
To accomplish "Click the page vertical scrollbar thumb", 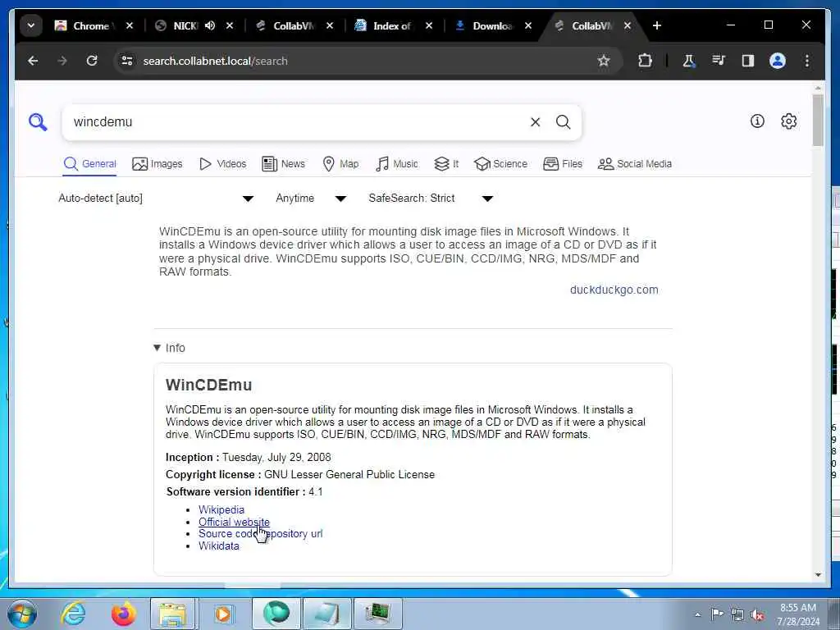I will pos(818,121).
